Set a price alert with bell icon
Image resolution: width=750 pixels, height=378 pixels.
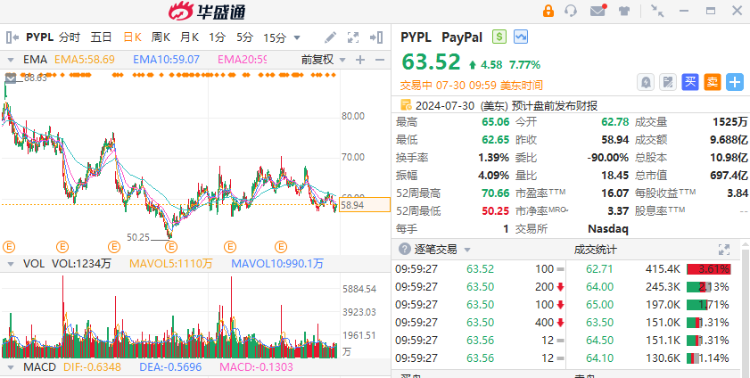point(646,82)
